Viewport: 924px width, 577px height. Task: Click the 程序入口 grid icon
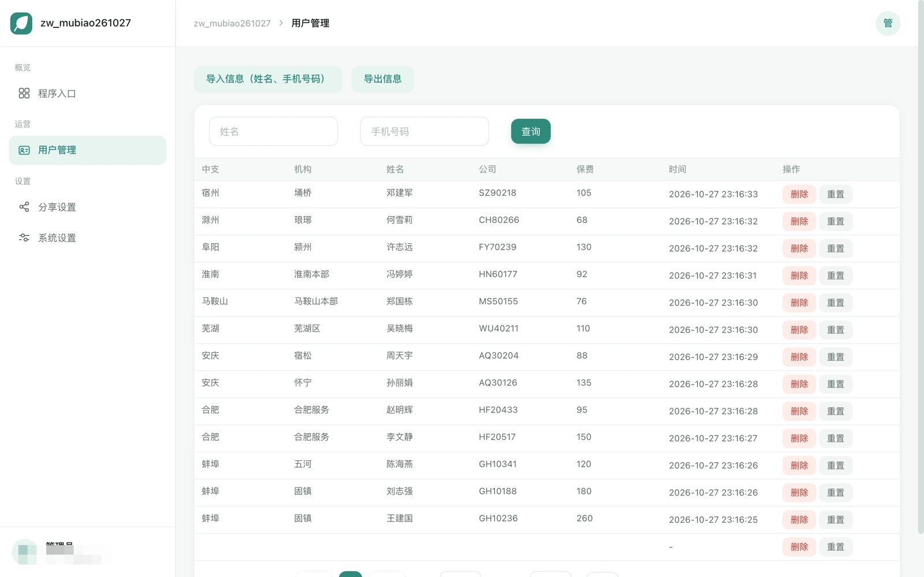[24, 93]
